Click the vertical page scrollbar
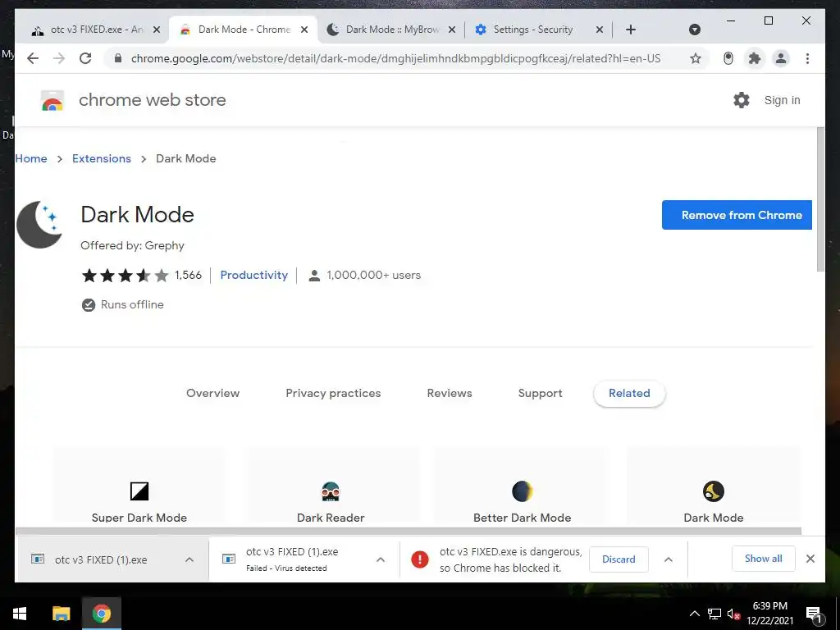840x630 pixels. click(820, 199)
